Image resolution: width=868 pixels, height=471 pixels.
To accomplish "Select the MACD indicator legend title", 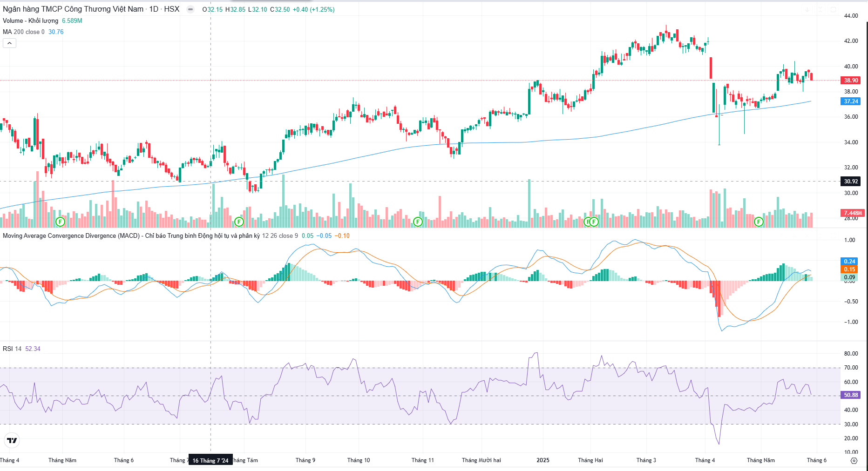I will [131, 235].
